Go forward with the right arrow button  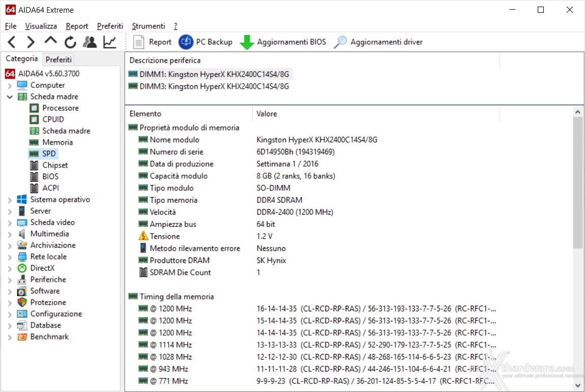pos(31,42)
